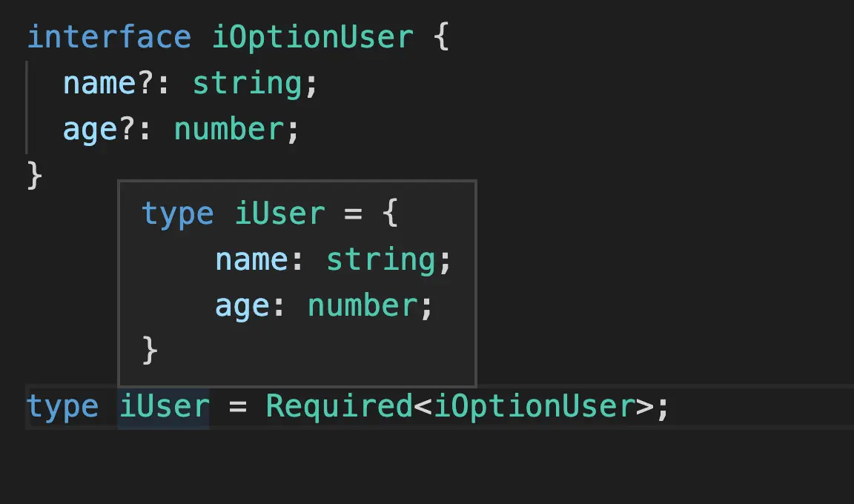This screenshot has width=854, height=504.
Task: Click the highlighted iUser type alias
Action: click(x=164, y=407)
